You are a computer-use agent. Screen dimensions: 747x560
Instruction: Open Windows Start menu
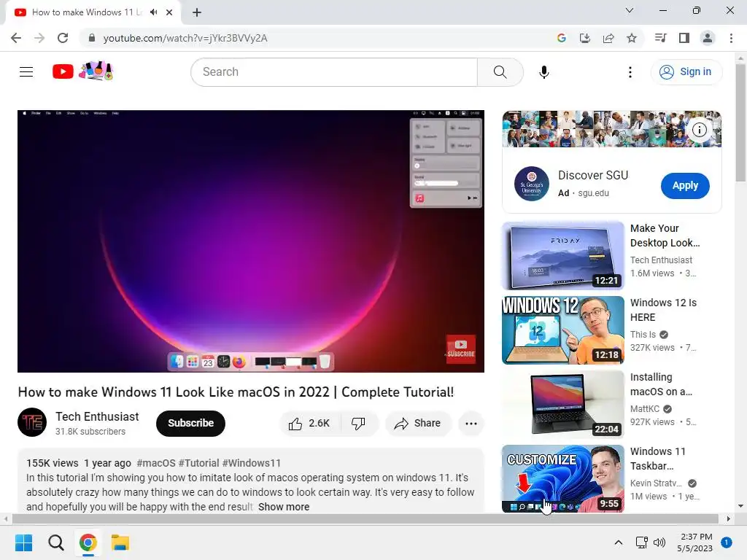point(23,542)
